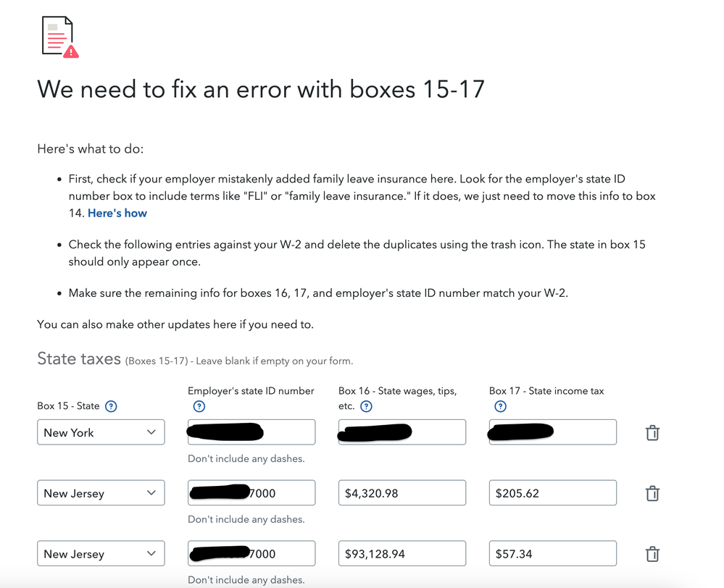Screen dimensions: 724x588
Task: Open help icon next to Box 15 - State
Action: [x=111, y=406]
